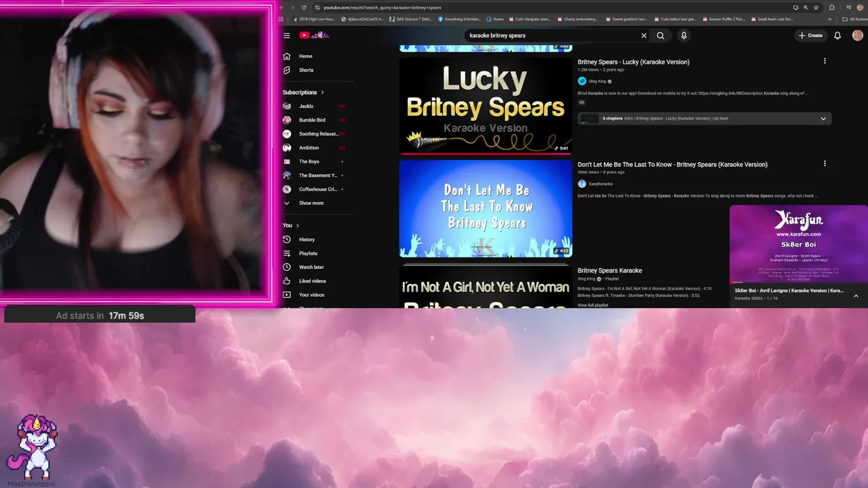Expand the 'You' section heading
This screenshot has width=868, height=488.
point(291,225)
